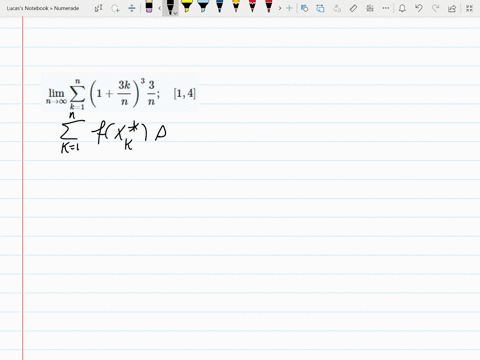This screenshot has width=480, height=360.
Task: Share the notebook page
Action: [452, 8]
